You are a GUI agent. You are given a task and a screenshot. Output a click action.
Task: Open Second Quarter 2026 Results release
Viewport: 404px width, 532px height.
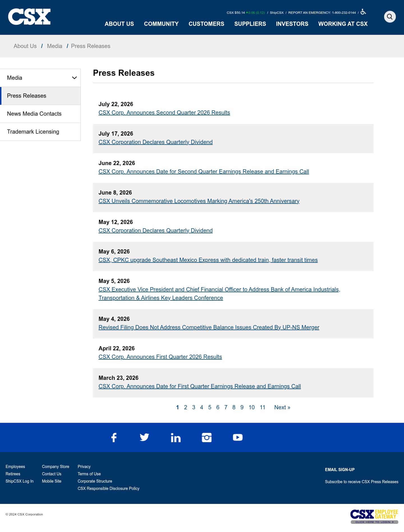click(x=164, y=113)
